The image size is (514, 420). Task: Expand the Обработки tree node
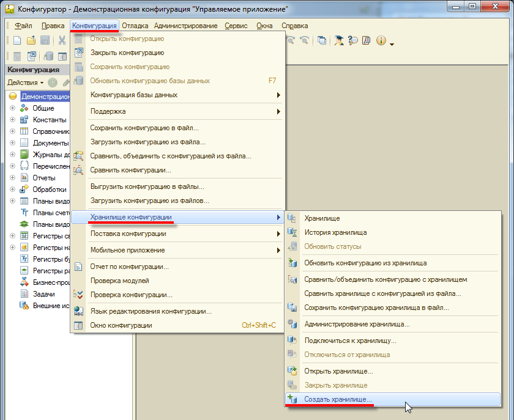12,190
